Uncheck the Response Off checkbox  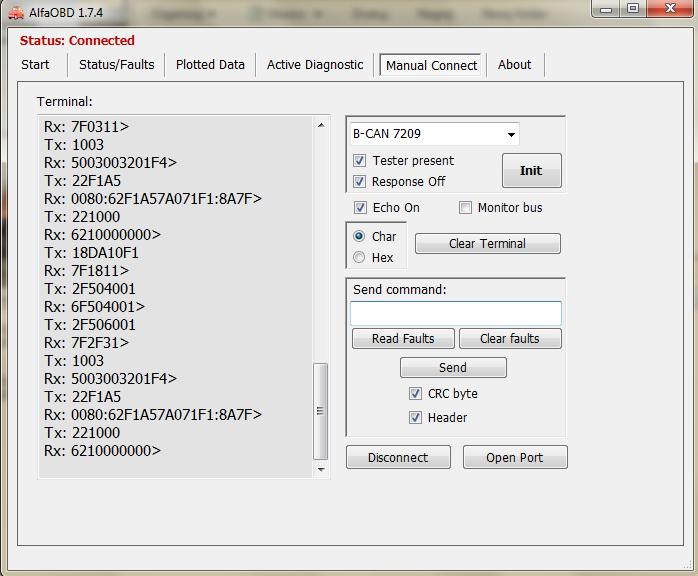coord(360,181)
